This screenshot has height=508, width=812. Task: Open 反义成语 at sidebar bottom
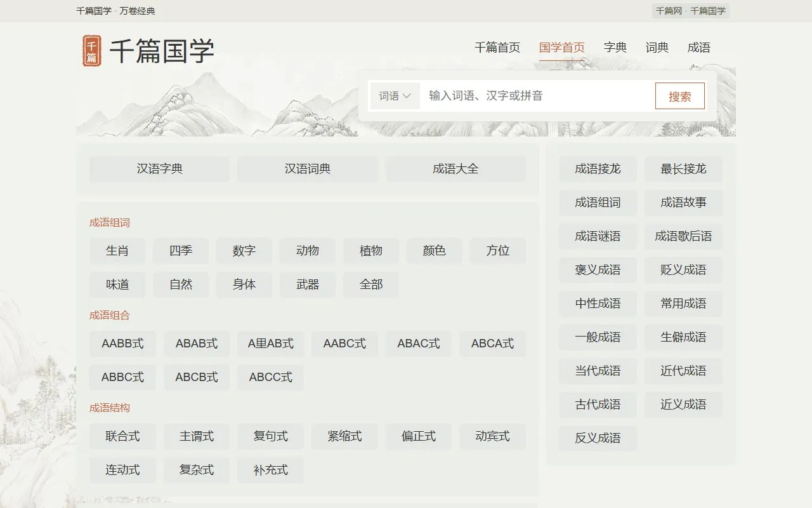[598, 438]
